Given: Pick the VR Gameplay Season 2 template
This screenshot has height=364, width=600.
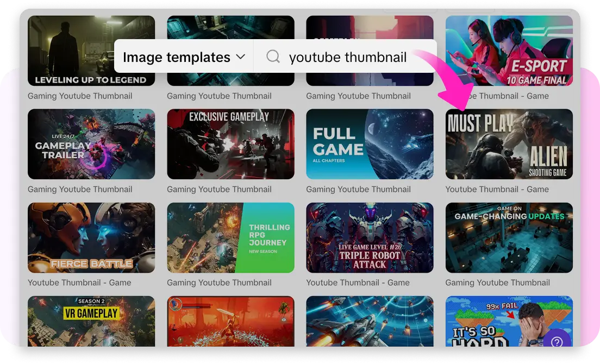Looking at the screenshot, I should [91, 322].
